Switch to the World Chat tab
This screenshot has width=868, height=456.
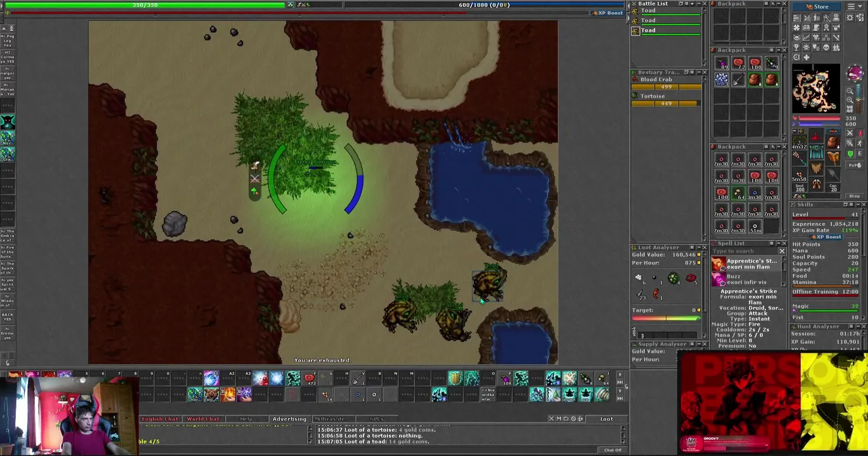pyautogui.click(x=203, y=419)
